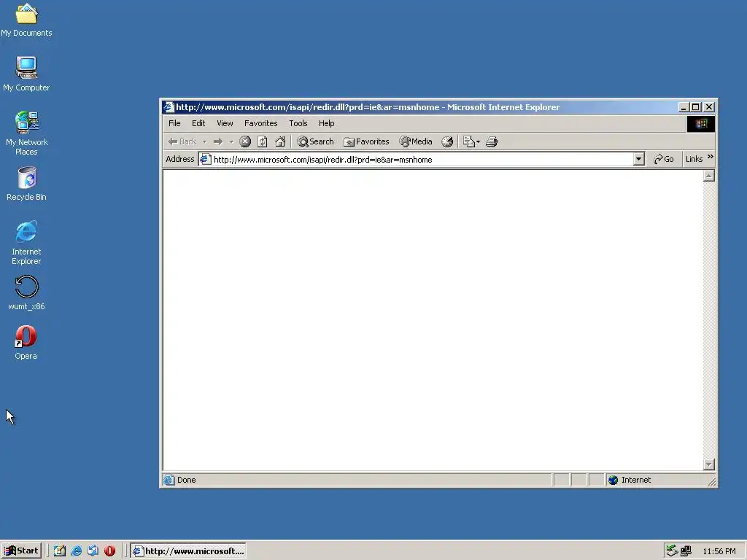This screenshot has width=747, height=560.
Task: Launch Opera from quick launch
Action: click(x=109, y=551)
